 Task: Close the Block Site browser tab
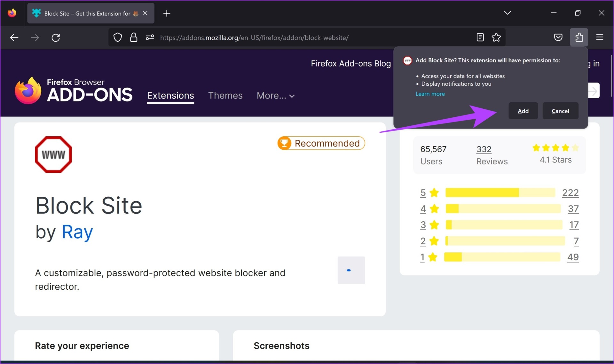tap(145, 13)
